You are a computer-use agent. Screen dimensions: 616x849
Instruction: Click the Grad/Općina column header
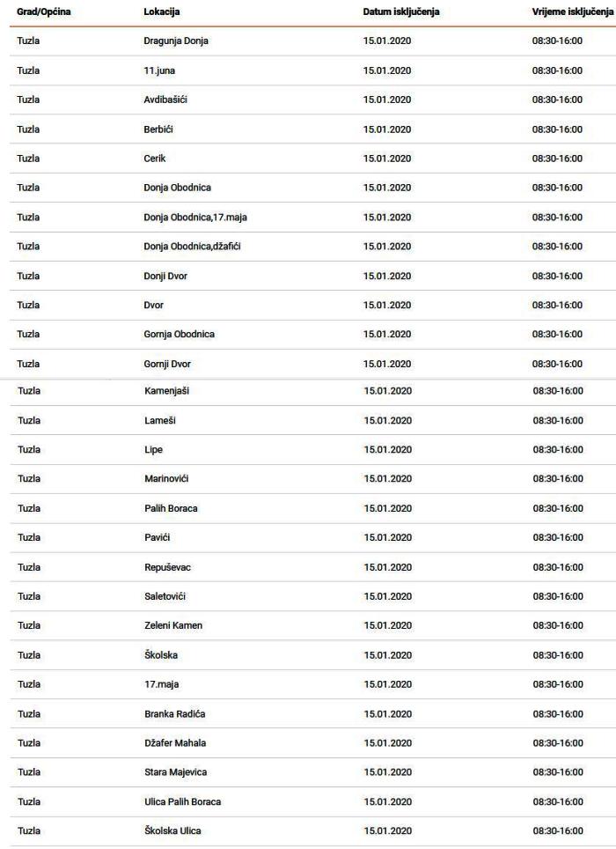tap(44, 12)
